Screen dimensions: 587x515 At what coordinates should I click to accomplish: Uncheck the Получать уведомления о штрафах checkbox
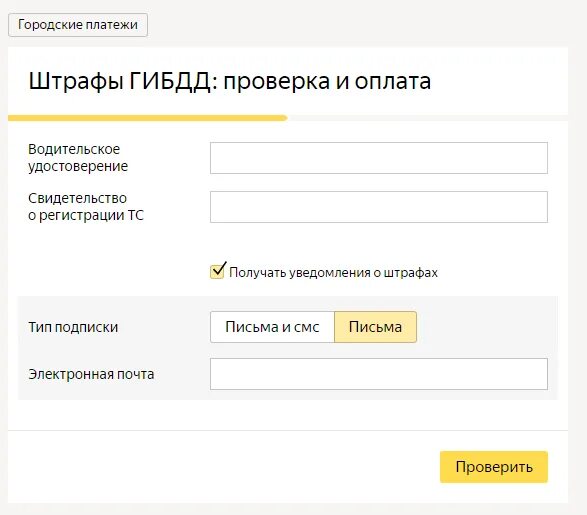click(217, 272)
